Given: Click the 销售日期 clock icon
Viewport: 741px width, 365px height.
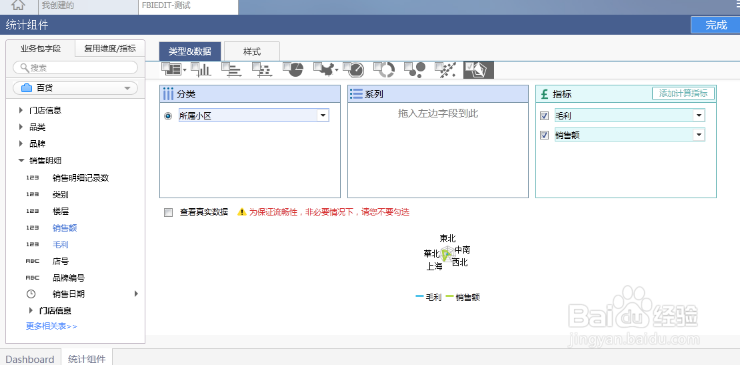Looking at the screenshot, I should coord(31,294).
